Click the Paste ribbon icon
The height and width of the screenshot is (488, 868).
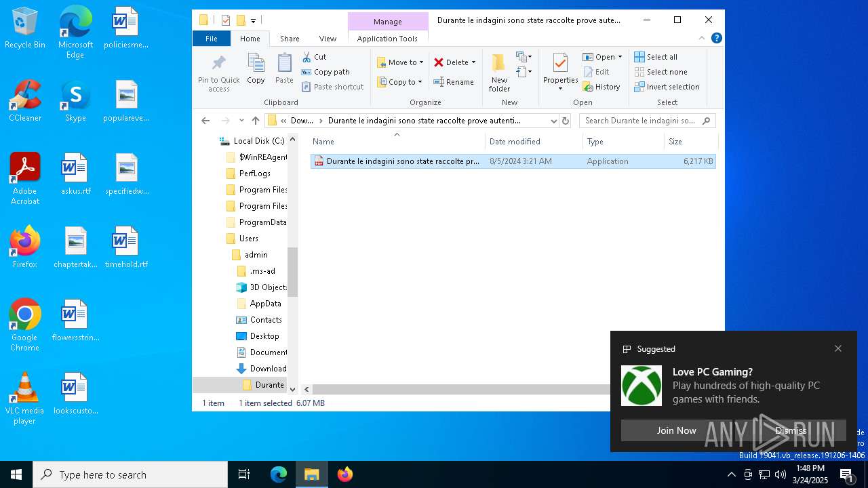click(x=284, y=69)
